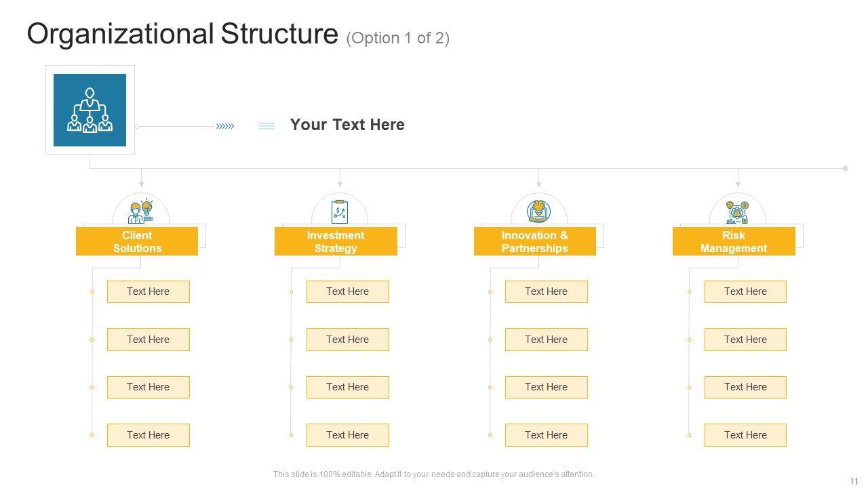
Task: Click third Text Here box under Risk Management
Action: (x=745, y=387)
